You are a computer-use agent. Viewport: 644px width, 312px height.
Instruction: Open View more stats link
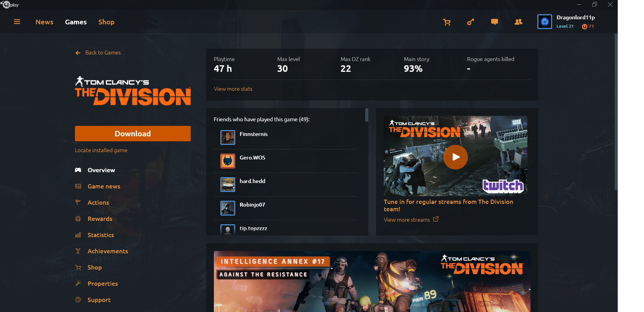coord(233,89)
